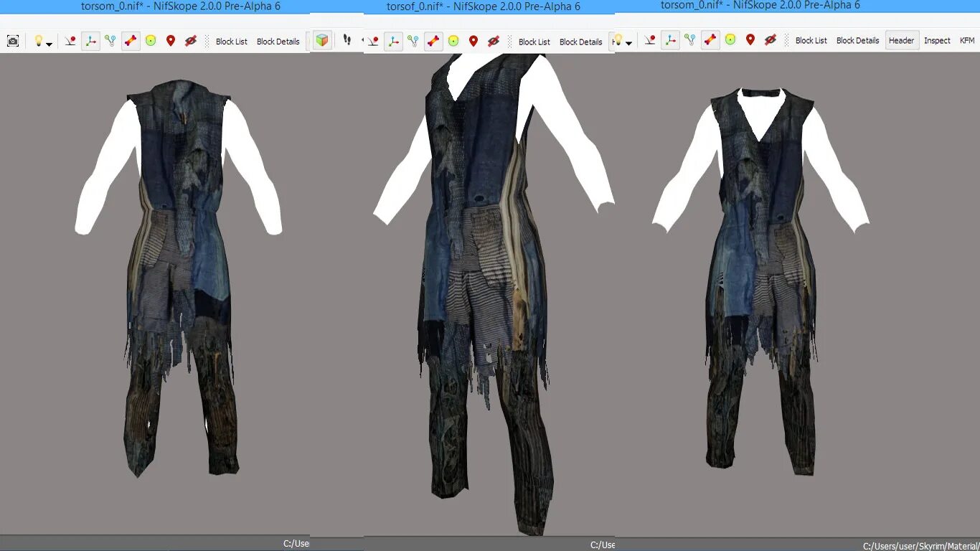Click the colored cube view icon
980x551 pixels.
(x=323, y=40)
